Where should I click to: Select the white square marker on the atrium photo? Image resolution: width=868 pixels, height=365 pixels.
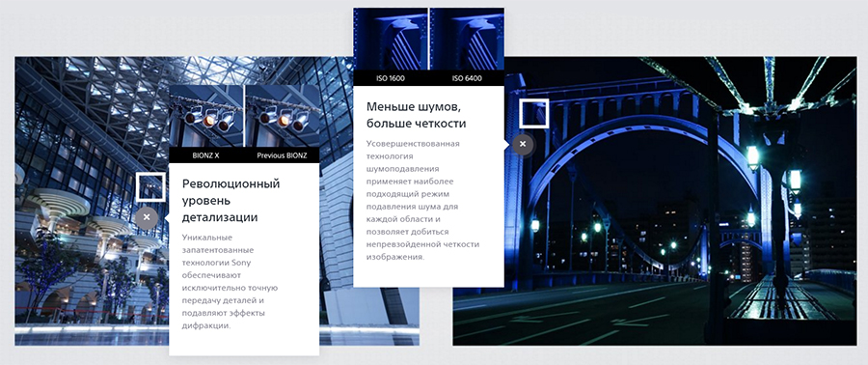[x=150, y=186]
